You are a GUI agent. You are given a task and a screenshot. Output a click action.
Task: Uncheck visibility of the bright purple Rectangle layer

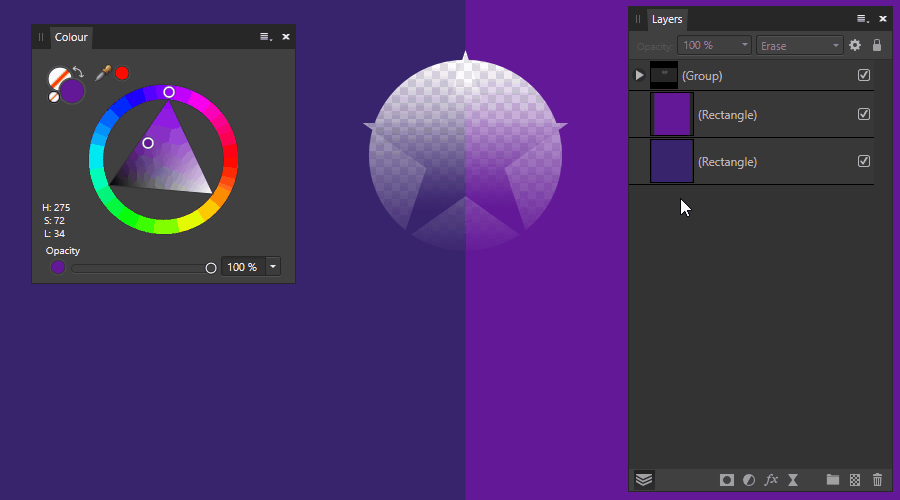[864, 114]
